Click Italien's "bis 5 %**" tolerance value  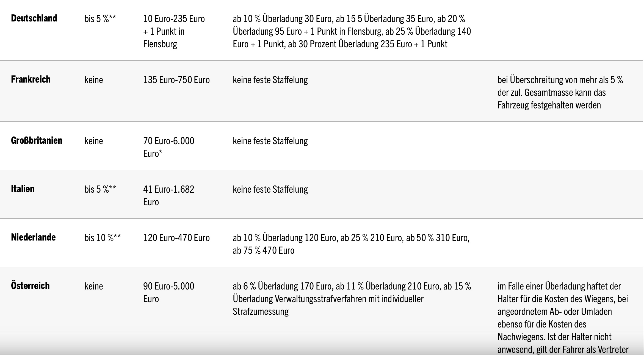(x=100, y=190)
